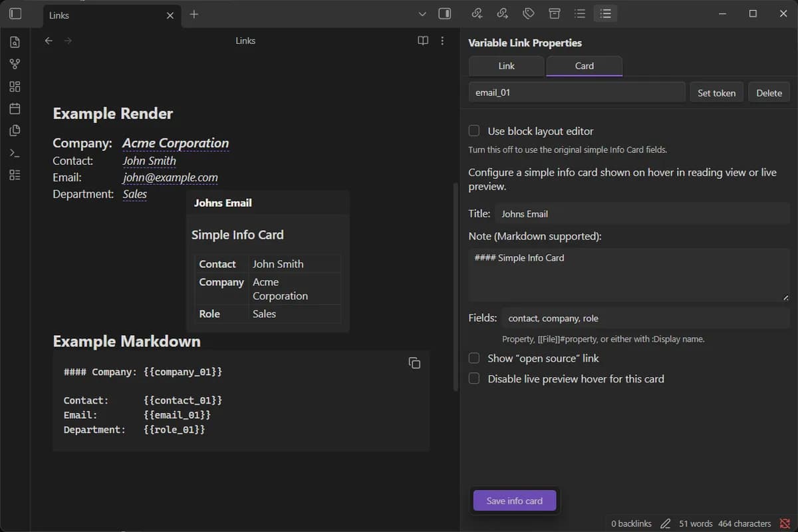The image size is (798, 532).
Task: Switch to reading view book icon
Action: [x=423, y=41]
